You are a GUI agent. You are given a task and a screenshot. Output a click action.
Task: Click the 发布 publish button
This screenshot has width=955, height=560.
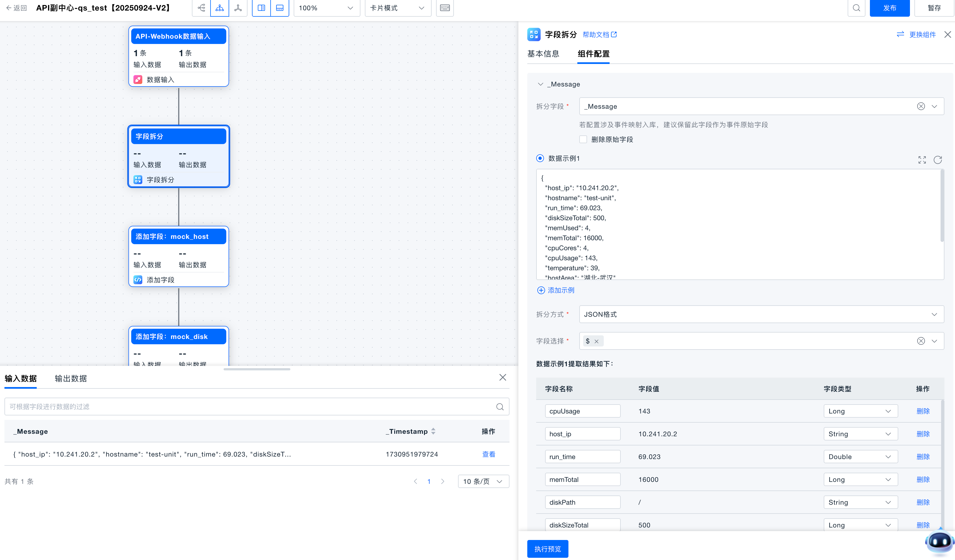point(889,8)
